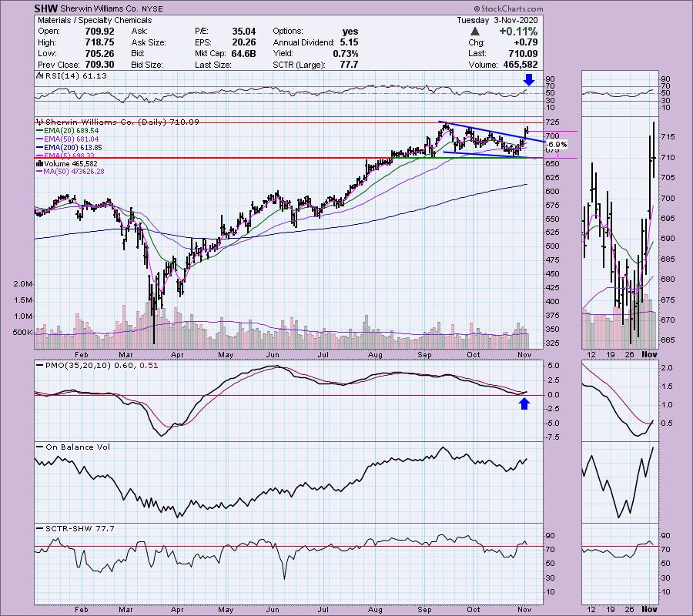Click the Low value 705.26
693x616 pixels.
(99, 53)
